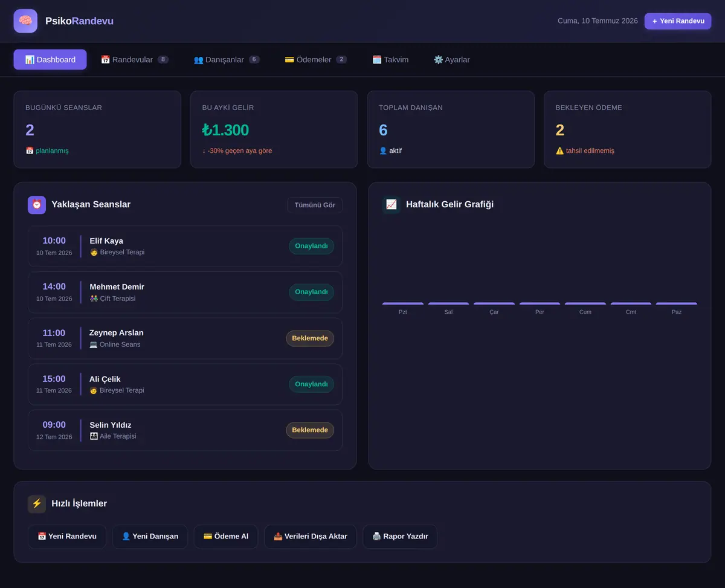Click the Bugünkü Seanslar stat card
The width and height of the screenshot is (725, 588).
pos(97,129)
